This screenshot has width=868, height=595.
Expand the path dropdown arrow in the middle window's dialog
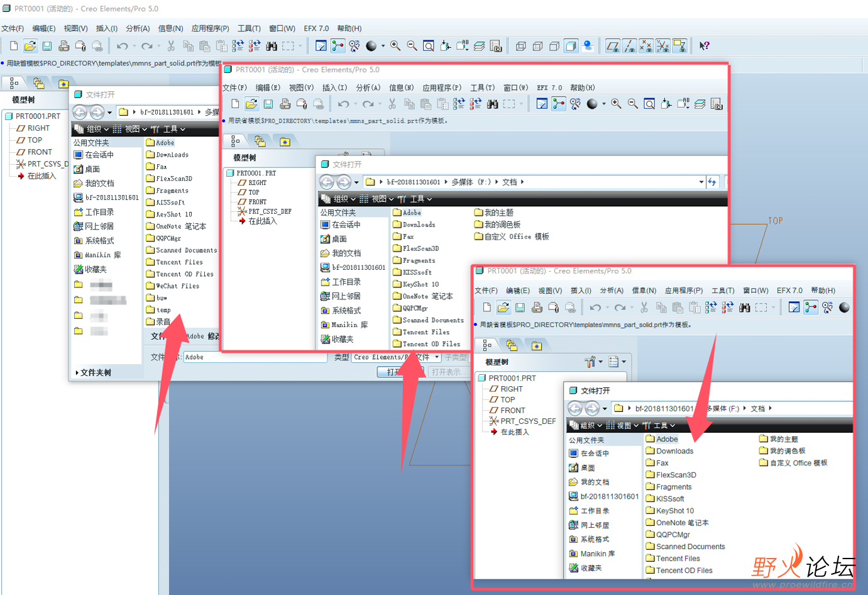(x=701, y=182)
